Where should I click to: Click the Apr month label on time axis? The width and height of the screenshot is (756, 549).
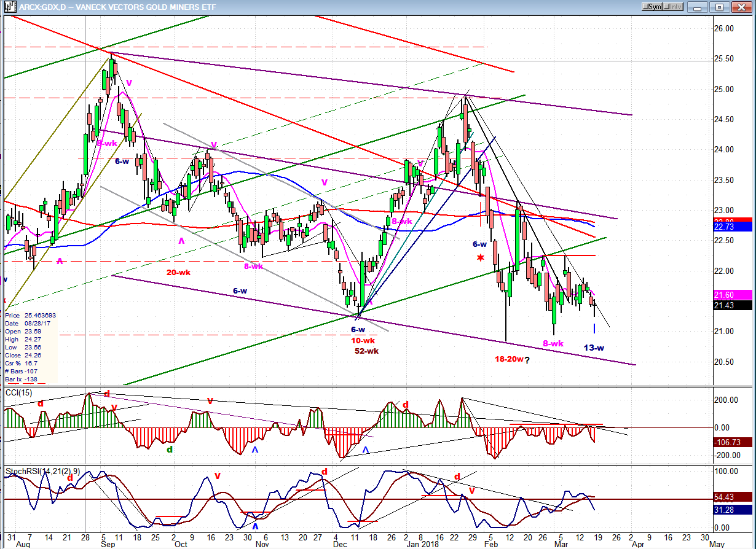click(637, 544)
